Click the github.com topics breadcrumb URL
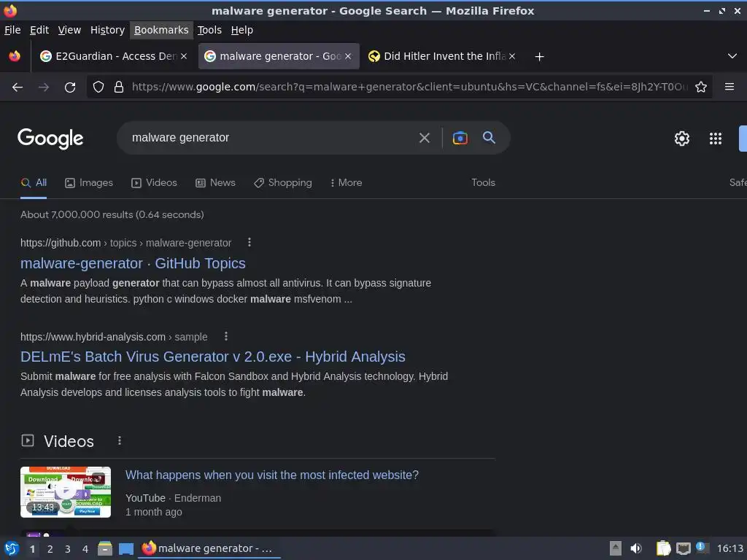This screenshot has height=560, width=747. [x=125, y=243]
